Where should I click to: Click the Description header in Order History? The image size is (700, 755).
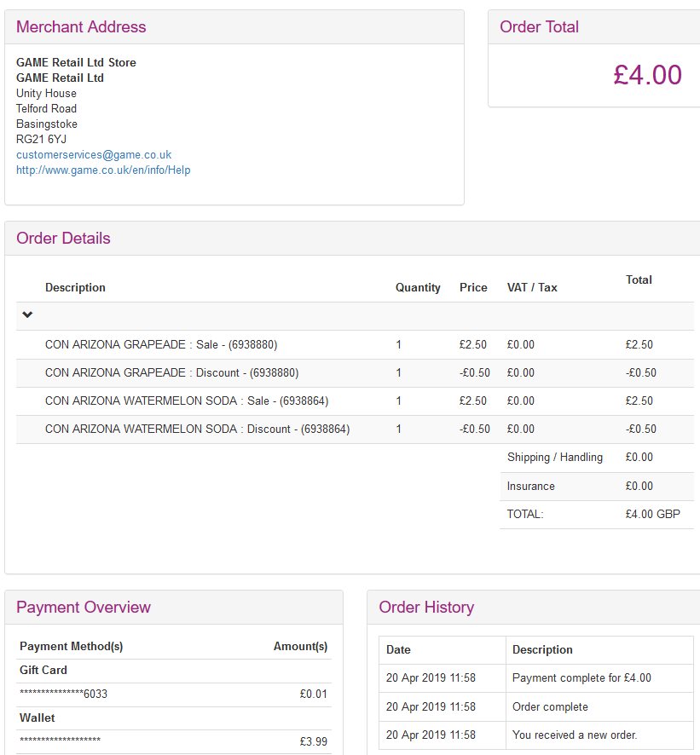pos(542,649)
